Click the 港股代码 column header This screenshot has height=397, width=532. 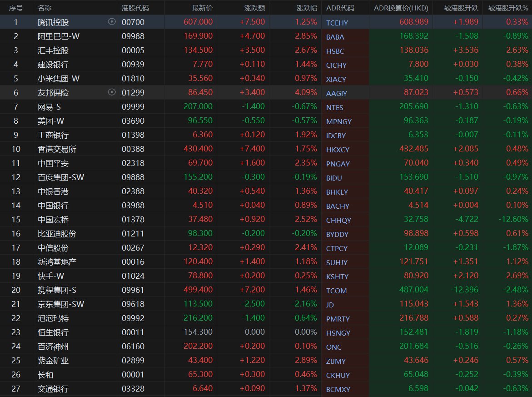135,8
